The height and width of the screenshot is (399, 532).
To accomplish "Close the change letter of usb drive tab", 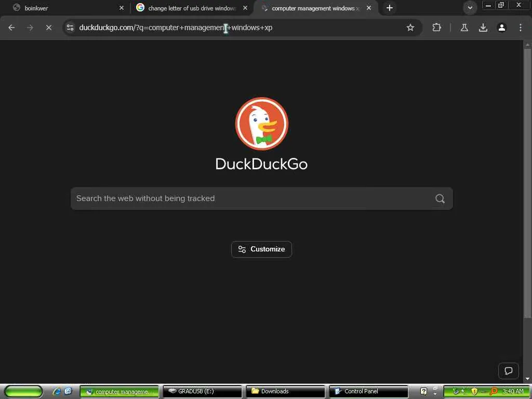I will [x=245, y=8].
